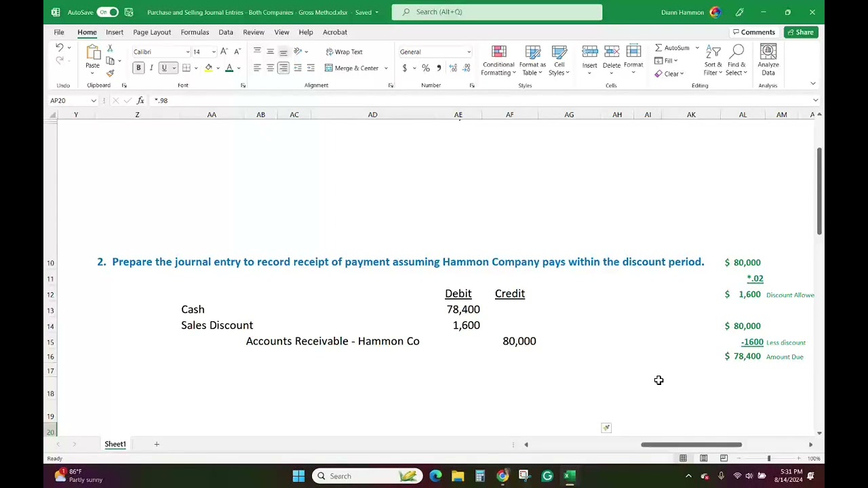868x488 pixels.
Task: Apply Accounting dollar number format
Action: [x=405, y=68]
